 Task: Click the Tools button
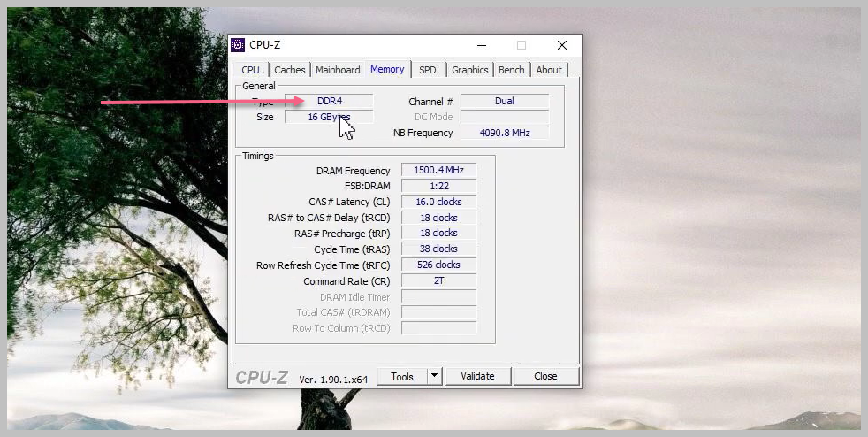tap(402, 376)
